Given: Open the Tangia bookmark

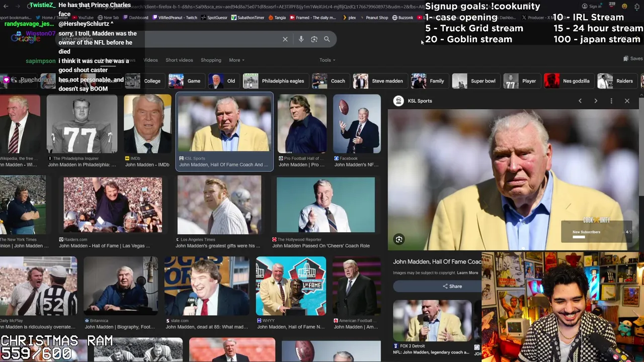Looking at the screenshot, I should (277, 18).
